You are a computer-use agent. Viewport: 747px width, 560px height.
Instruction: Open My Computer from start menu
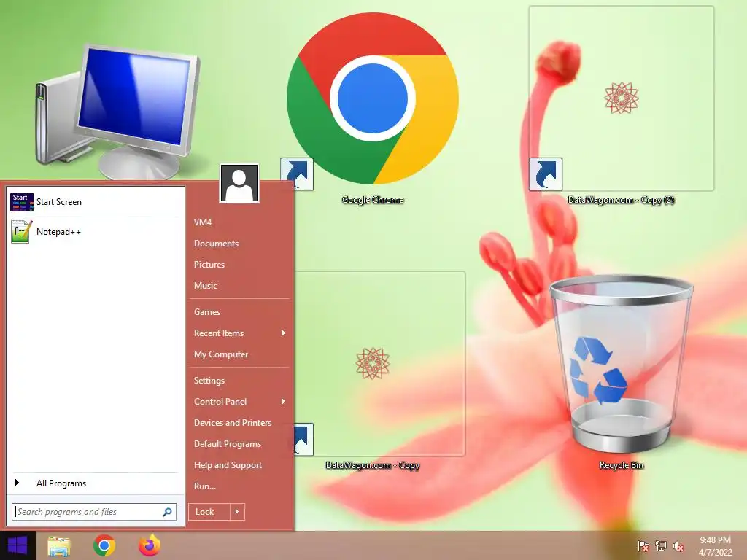pos(220,354)
